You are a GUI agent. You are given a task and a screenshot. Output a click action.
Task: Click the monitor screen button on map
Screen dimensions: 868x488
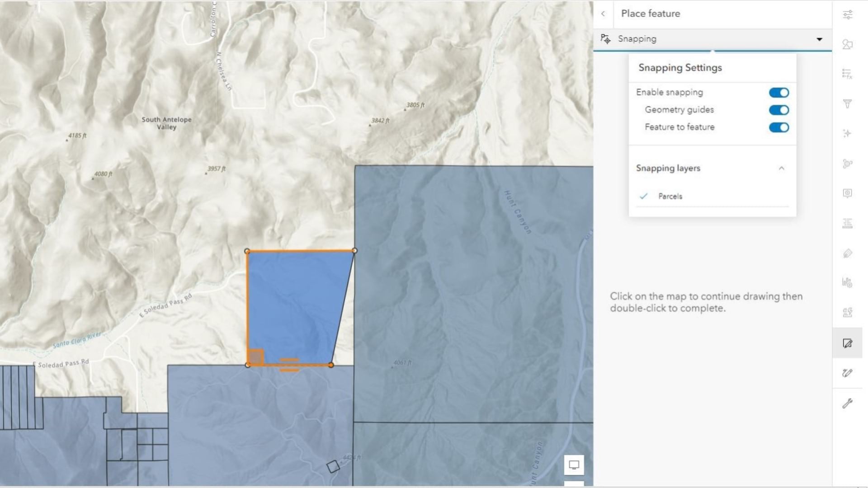(x=574, y=465)
